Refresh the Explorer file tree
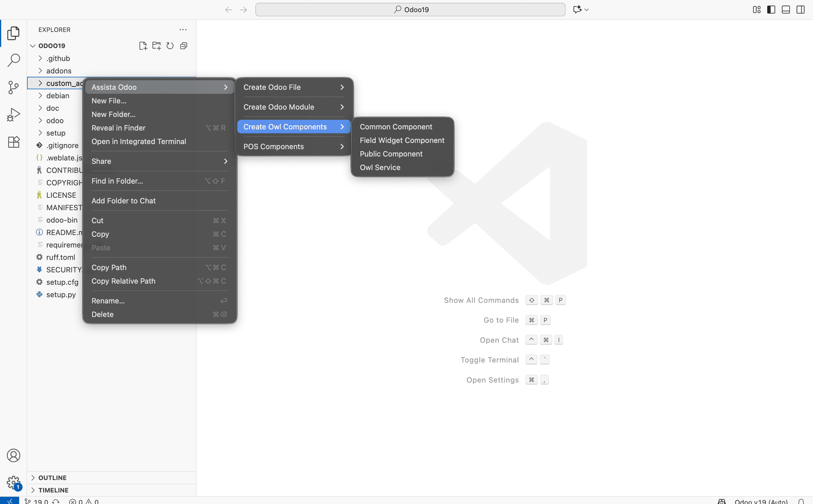The height and width of the screenshot is (504, 813). point(170,46)
